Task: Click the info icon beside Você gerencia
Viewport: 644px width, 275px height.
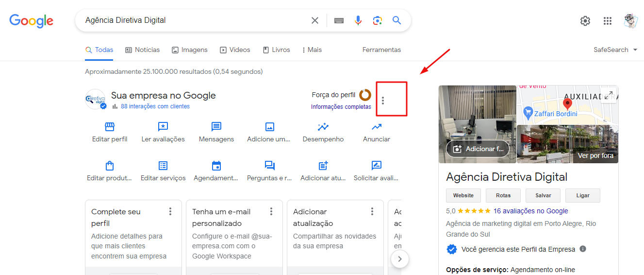Action: (583, 249)
